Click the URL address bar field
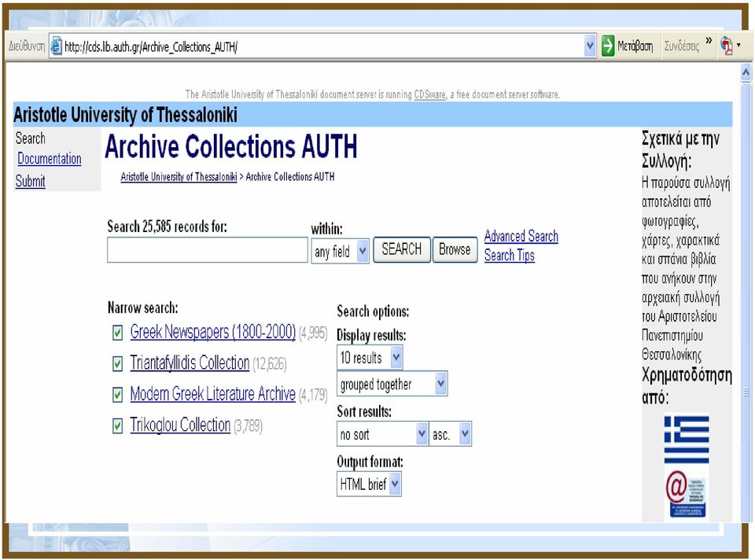755x560 pixels. coord(322,46)
